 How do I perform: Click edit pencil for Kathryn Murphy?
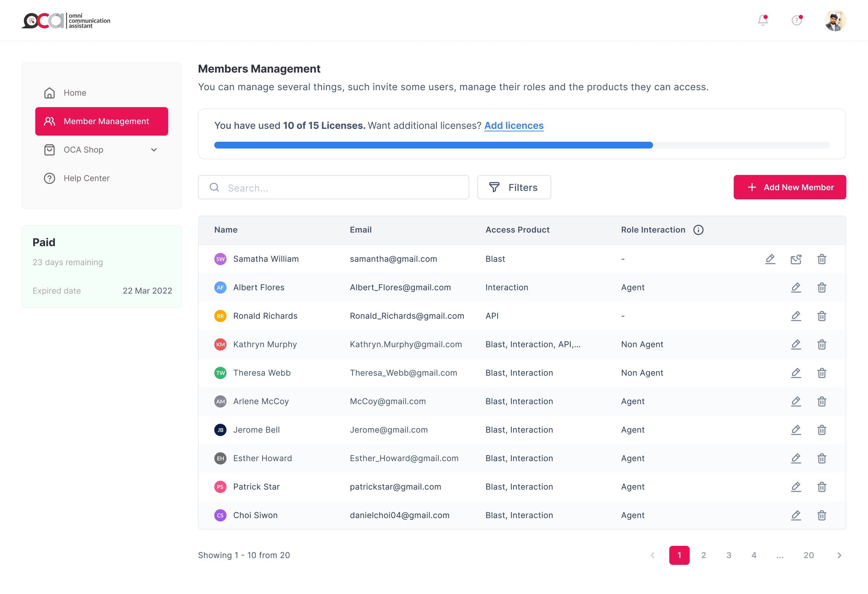(x=796, y=344)
